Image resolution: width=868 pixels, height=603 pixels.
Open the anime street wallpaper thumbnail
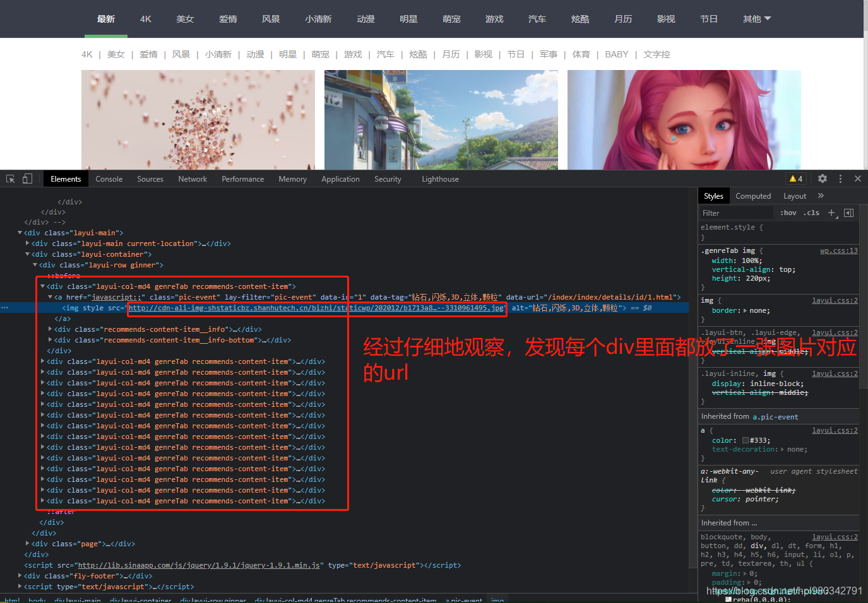[x=441, y=120]
